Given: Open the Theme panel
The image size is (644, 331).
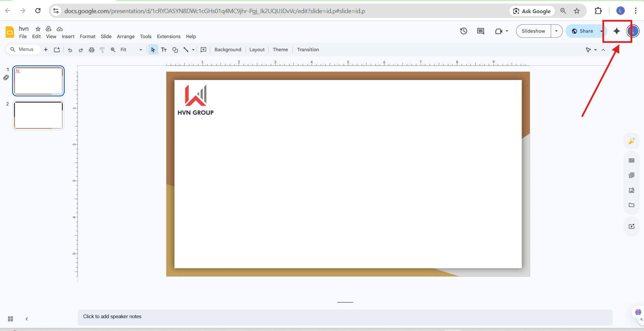Looking at the screenshot, I should tap(280, 50).
